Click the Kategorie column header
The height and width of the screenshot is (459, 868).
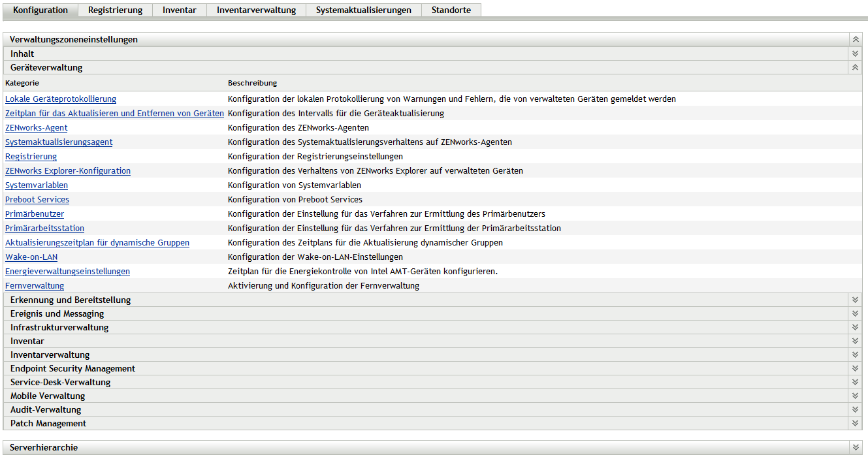pyautogui.click(x=22, y=83)
